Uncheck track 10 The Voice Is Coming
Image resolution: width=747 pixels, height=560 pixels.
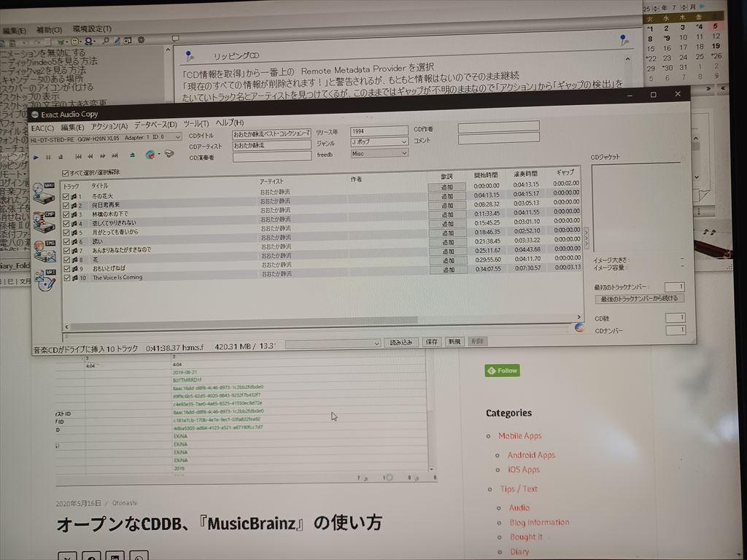pyautogui.click(x=67, y=278)
